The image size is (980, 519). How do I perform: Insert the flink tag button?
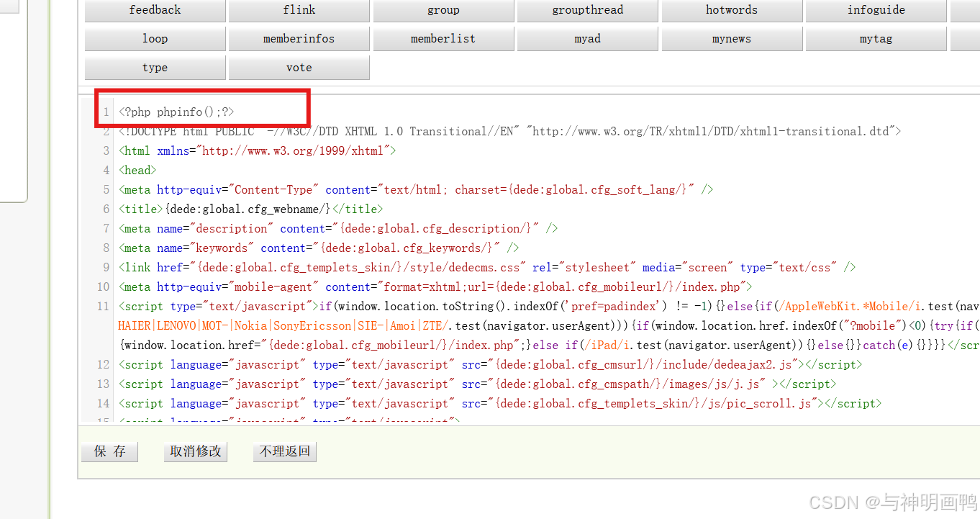click(x=299, y=10)
